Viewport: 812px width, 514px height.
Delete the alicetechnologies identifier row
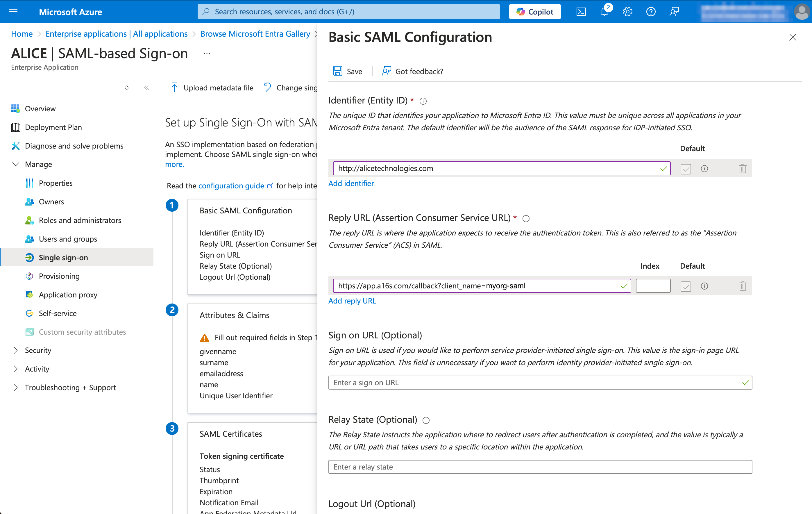coord(743,169)
